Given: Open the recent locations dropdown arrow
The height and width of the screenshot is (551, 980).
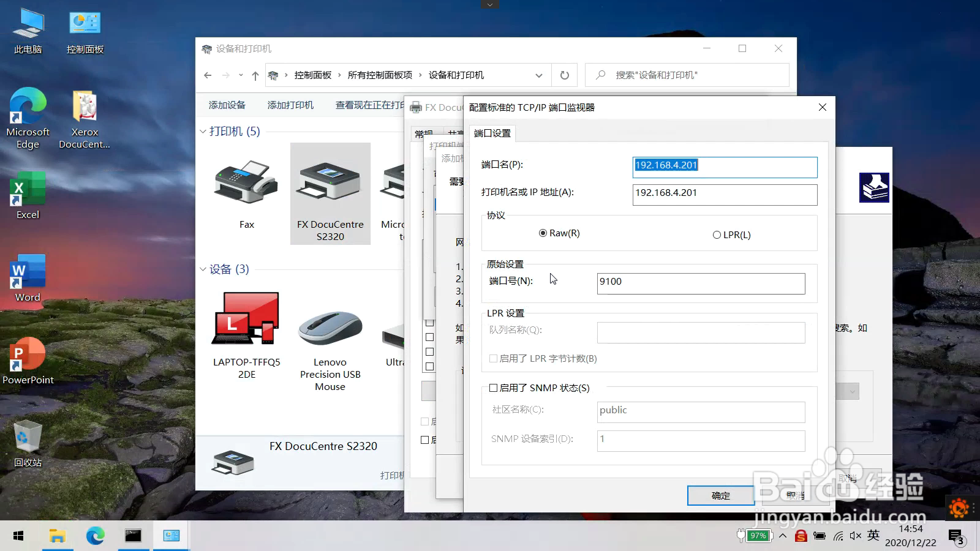Looking at the screenshot, I should [x=241, y=75].
